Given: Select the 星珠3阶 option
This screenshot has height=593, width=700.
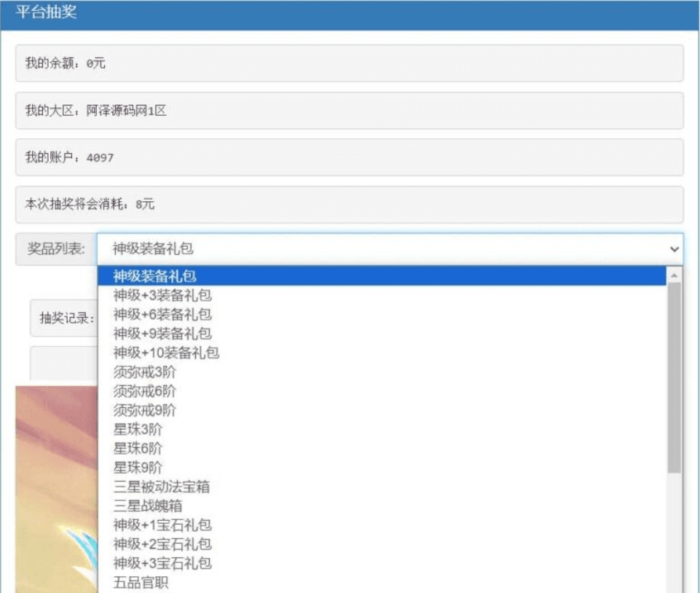Looking at the screenshot, I should (138, 429).
